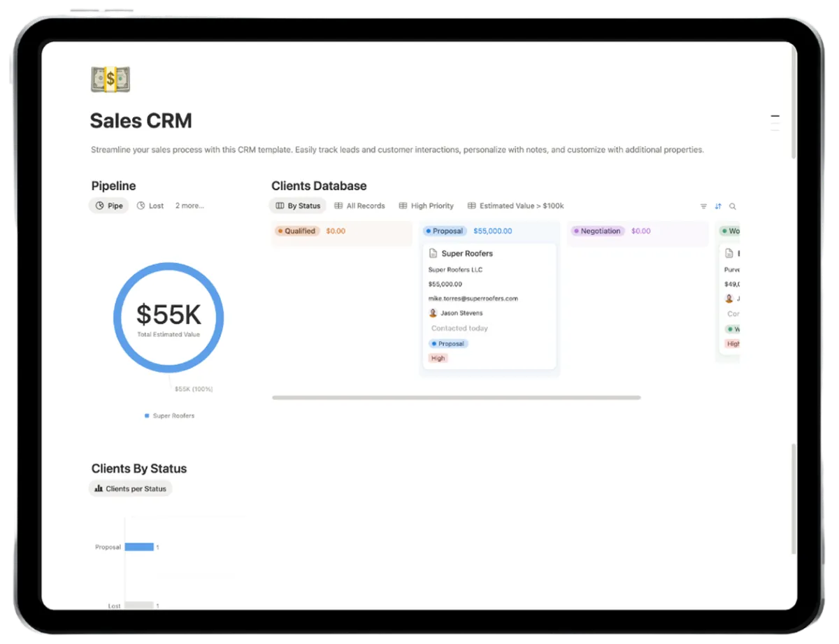The height and width of the screenshot is (644, 839).
Task: Click the Proposal bar in the chart
Action: coord(139,547)
